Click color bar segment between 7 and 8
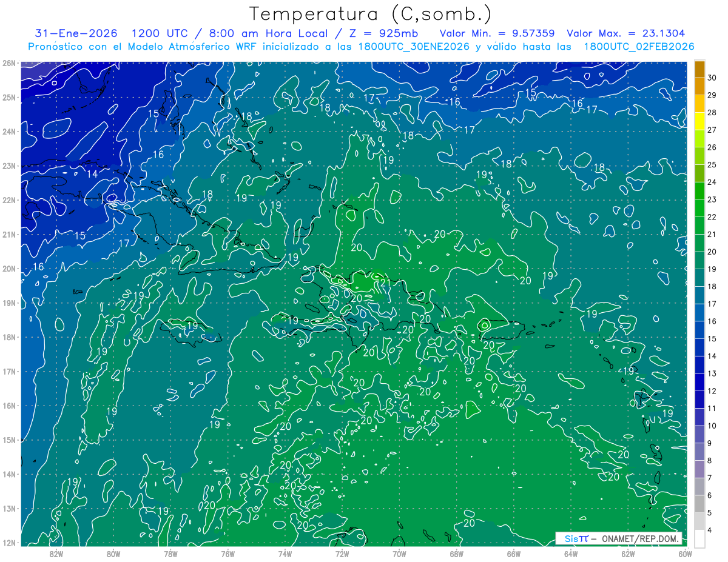Image resolution: width=728 pixels, height=562 pixels. click(699, 470)
